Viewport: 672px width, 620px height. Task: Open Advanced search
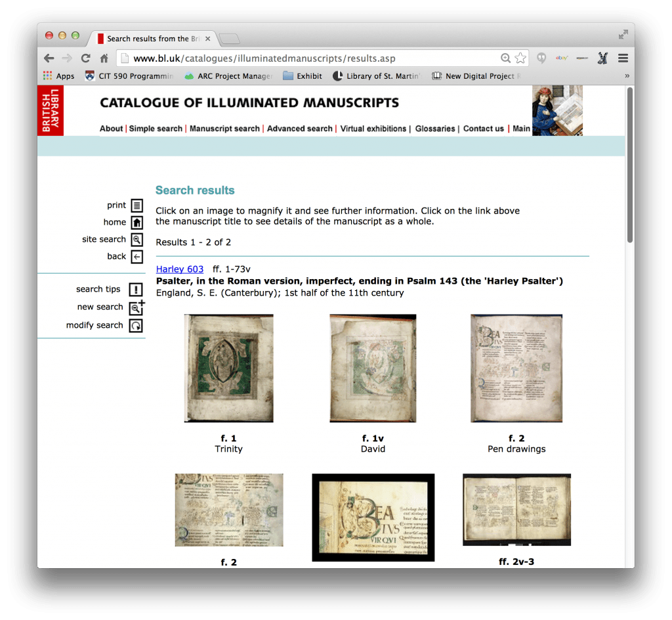pos(299,129)
